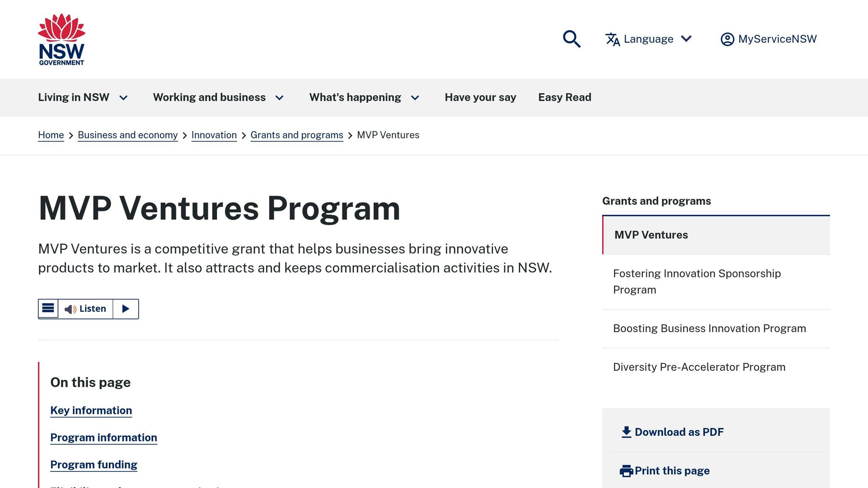Navigate to Home via breadcrumb
Image resolution: width=868 pixels, height=488 pixels.
tap(51, 135)
